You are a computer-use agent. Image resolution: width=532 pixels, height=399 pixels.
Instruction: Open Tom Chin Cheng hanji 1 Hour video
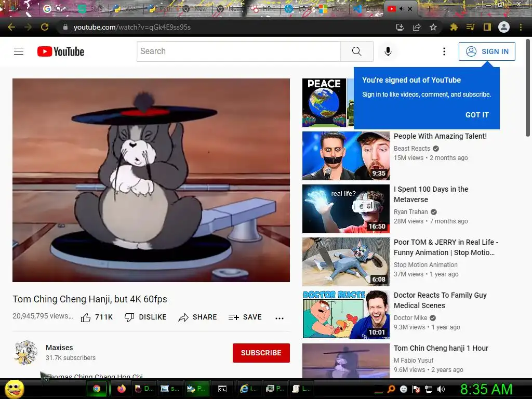441,348
